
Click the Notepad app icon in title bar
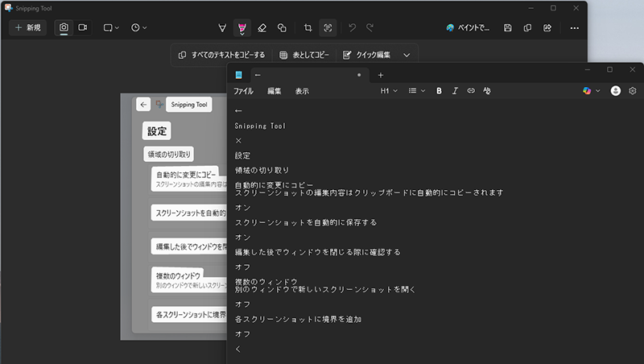tap(238, 75)
